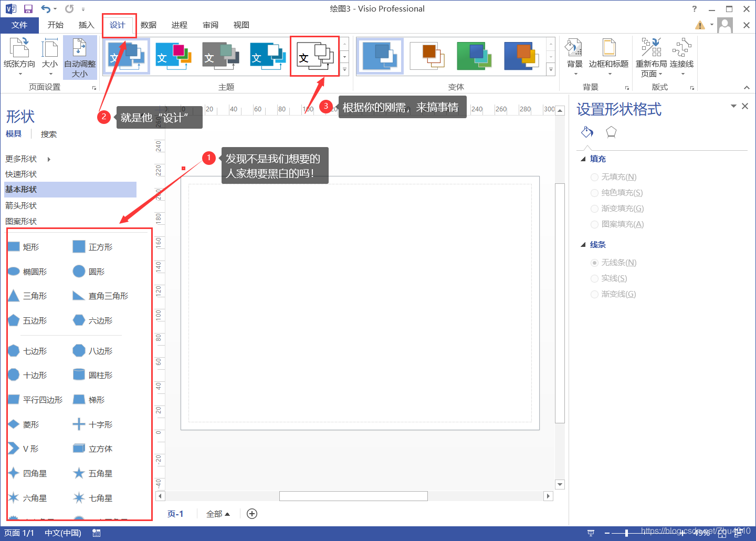Open paper orientation (纸张方向) tool

pyautogui.click(x=19, y=57)
